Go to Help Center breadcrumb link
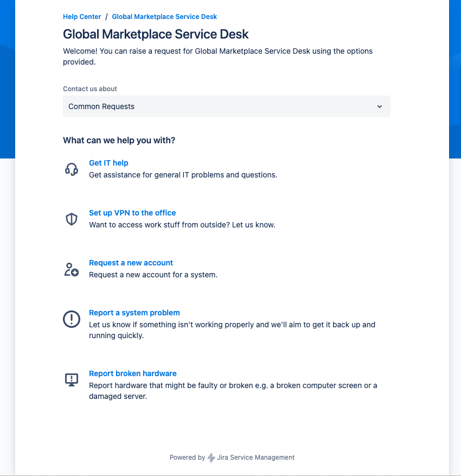Screen dimensions: 461x476 (x=82, y=17)
